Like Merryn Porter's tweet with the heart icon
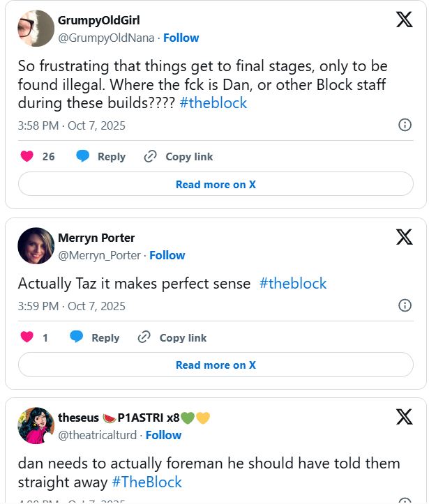Image resolution: width=429 pixels, height=504 pixels. click(27, 337)
